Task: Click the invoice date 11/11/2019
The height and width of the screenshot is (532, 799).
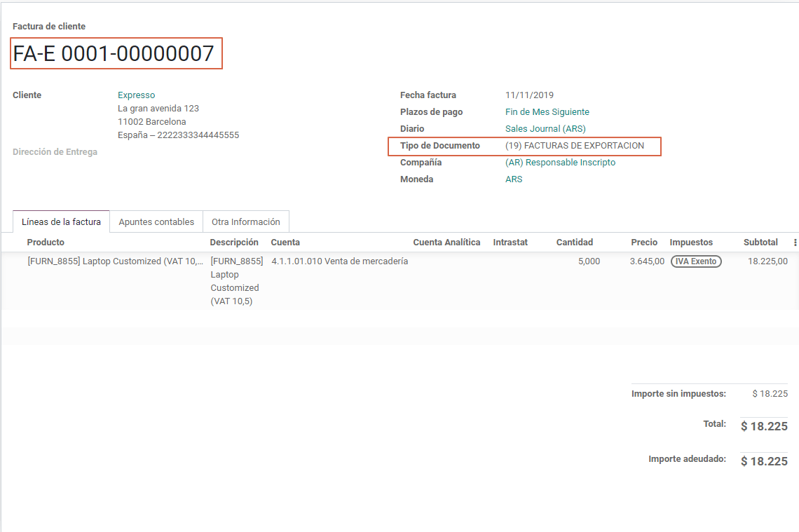Action: [x=529, y=95]
